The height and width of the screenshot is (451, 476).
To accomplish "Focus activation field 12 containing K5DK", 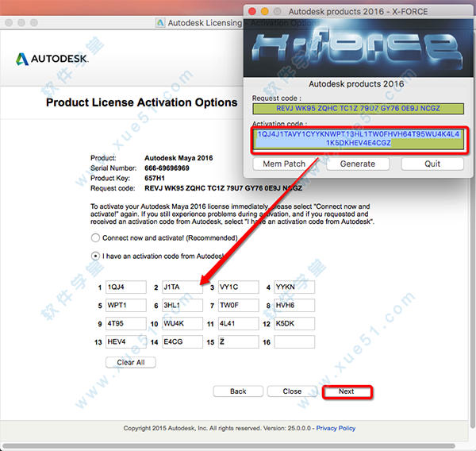I will [x=294, y=324].
